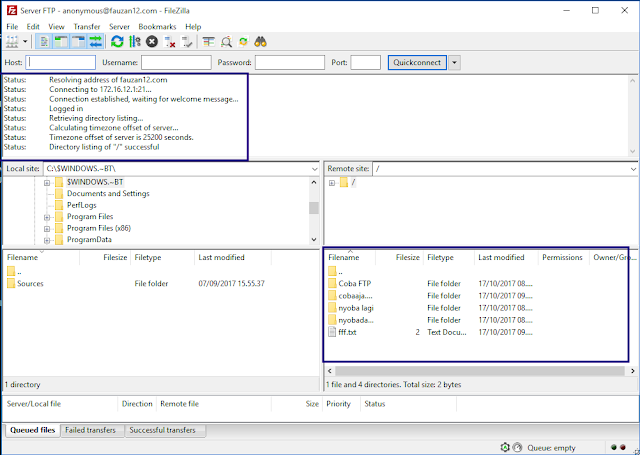
Task: Expand the ProgramData tree node
Action: point(47,240)
